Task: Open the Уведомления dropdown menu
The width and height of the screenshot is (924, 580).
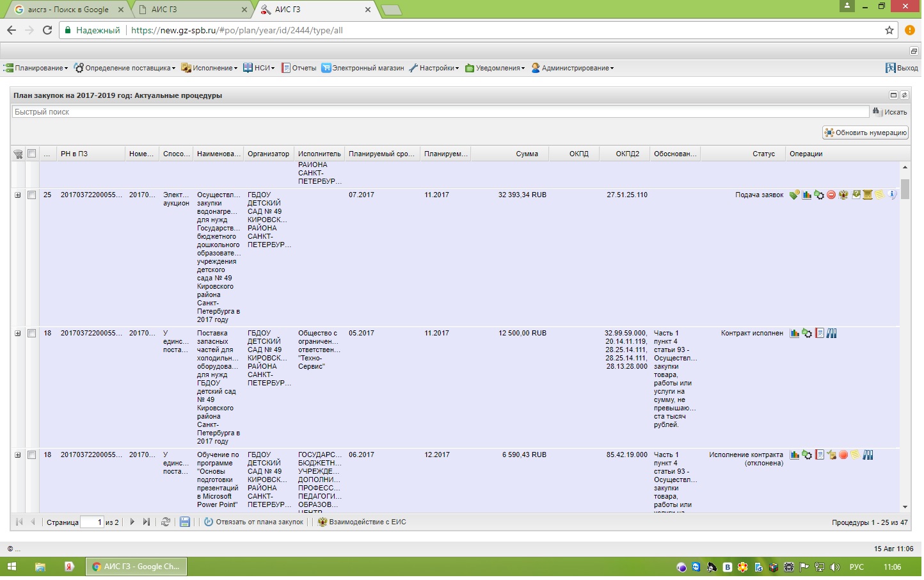Action: pyautogui.click(x=495, y=68)
